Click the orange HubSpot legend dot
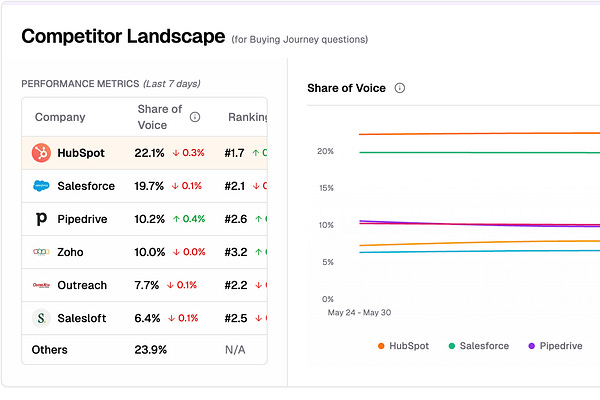The image size is (600, 400). 381,346
